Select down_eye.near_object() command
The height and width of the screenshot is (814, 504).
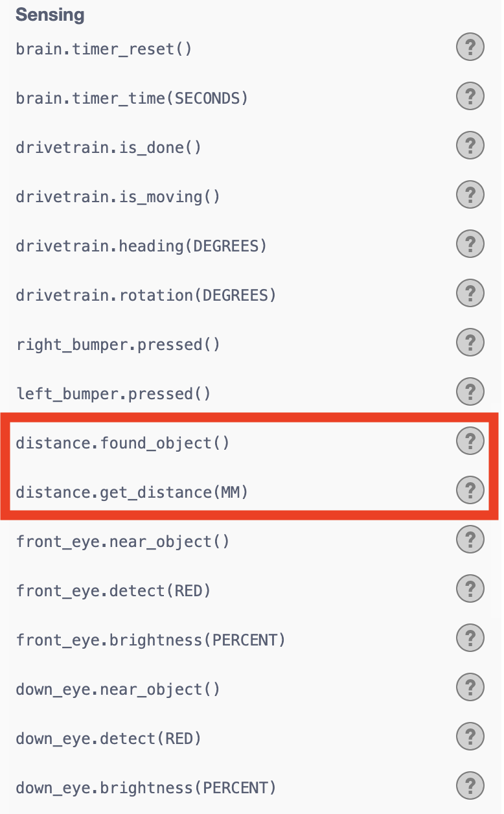tap(118, 689)
